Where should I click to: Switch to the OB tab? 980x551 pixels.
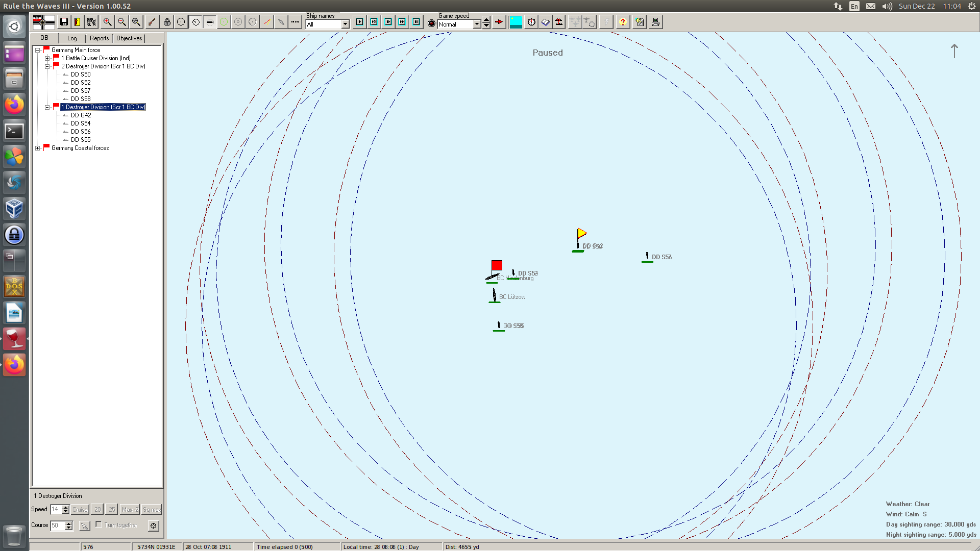click(44, 38)
